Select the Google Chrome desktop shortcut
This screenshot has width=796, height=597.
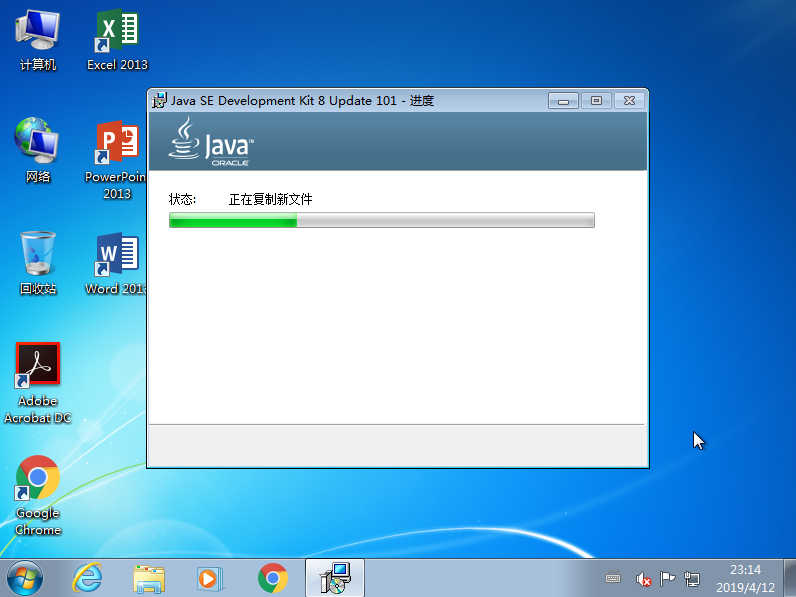pos(38,495)
